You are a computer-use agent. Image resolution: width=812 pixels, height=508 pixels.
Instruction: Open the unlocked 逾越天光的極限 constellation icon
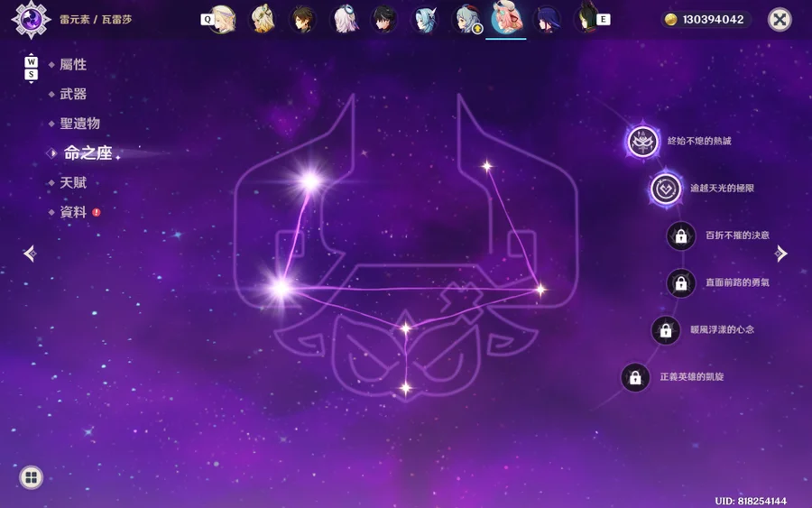coord(666,189)
